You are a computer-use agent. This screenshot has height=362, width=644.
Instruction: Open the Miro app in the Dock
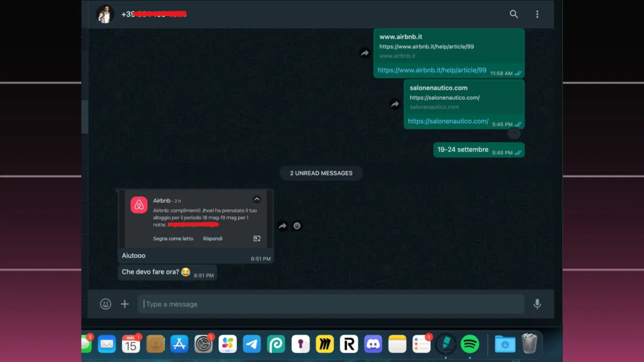click(325, 344)
